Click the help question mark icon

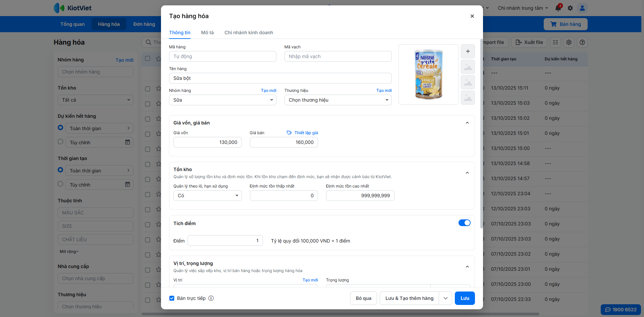[x=582, y=42]
